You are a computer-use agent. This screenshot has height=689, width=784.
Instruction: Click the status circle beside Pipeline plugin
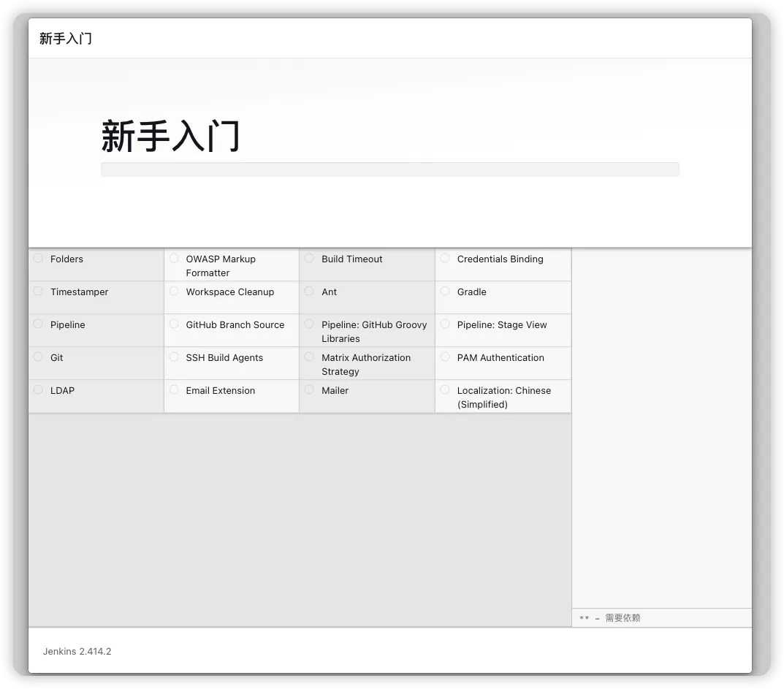click(x=38, y=324)
